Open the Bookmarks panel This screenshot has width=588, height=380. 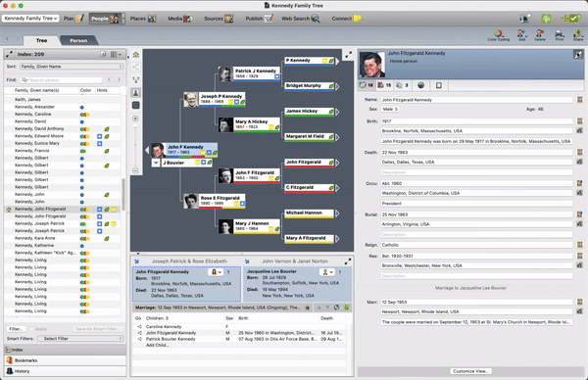[66, 360]
